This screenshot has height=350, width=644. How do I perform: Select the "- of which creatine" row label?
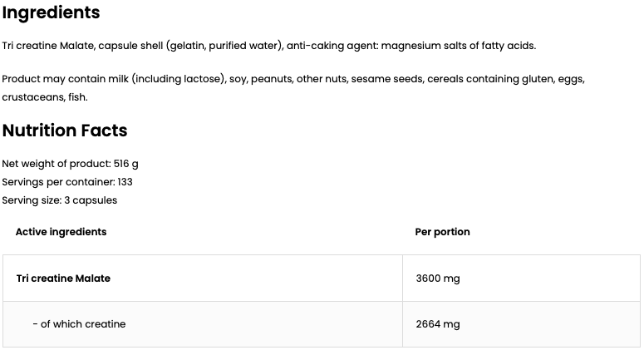[79, 324]
